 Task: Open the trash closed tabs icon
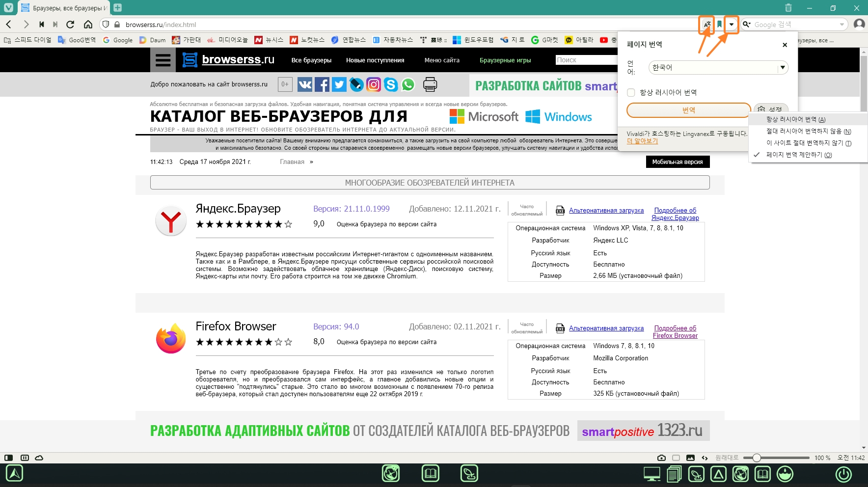pos(788,8)
